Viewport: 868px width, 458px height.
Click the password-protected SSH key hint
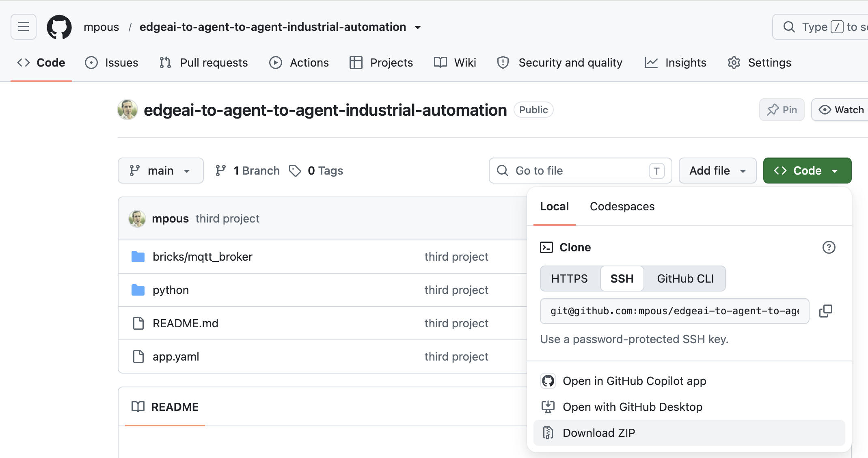[634, 339]
